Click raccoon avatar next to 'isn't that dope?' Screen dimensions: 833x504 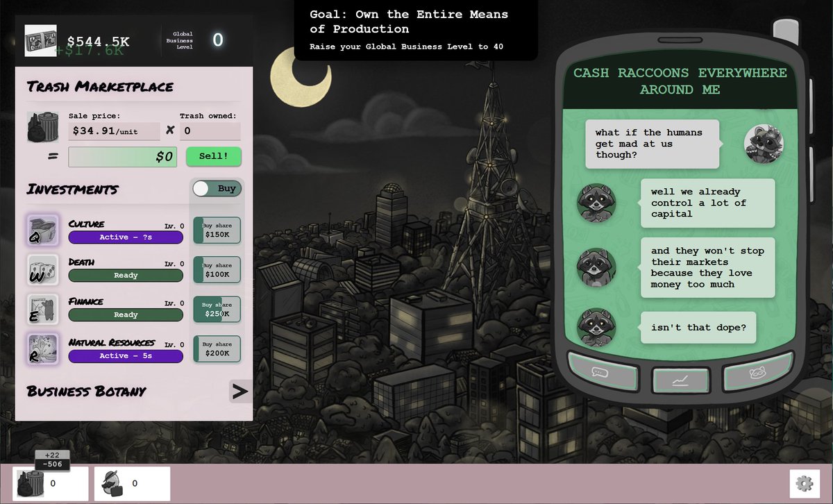(596, 327)
